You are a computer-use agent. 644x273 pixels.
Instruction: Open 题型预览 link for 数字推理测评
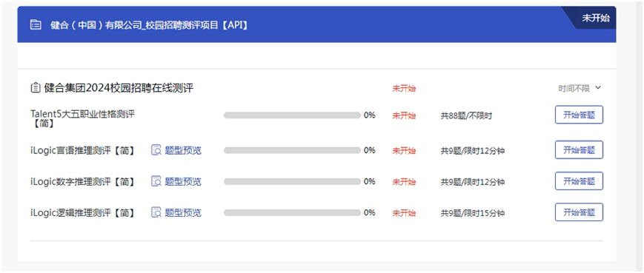click(x=183, y=181)
